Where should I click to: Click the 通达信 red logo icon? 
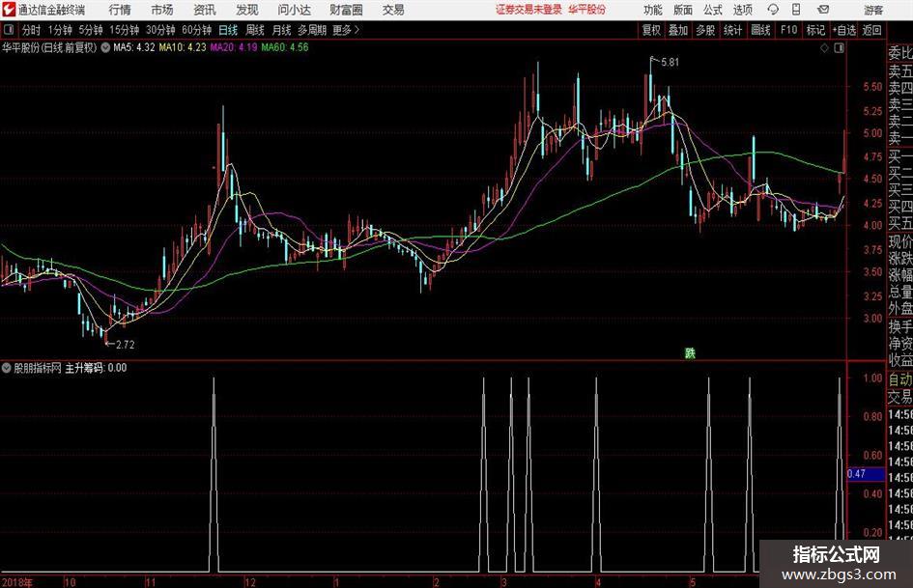9,10
